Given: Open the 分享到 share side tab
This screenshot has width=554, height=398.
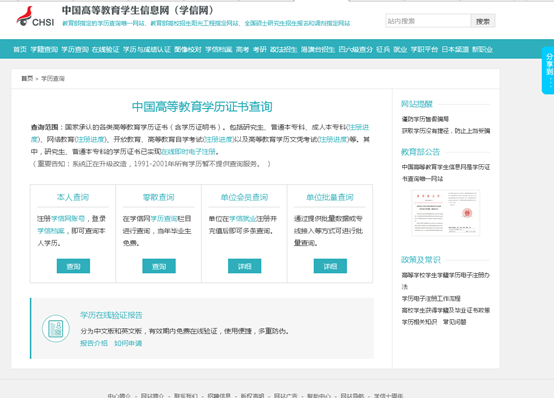Looking at the screenshot, I should [548, 70].
